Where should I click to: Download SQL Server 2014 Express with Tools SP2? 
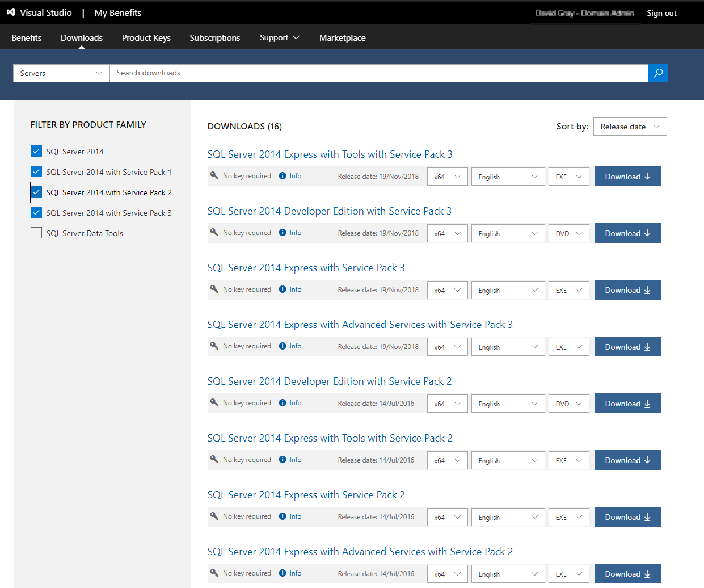[x=628, y=460]
